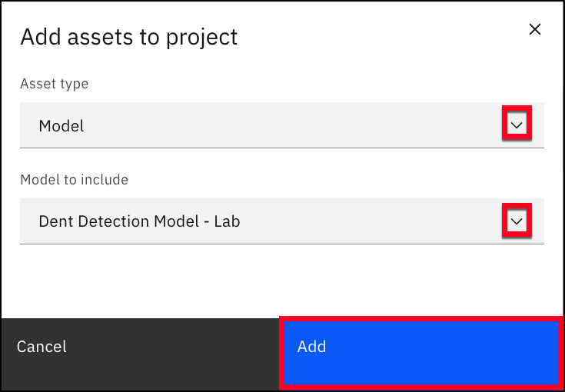Screen dimensions: 565x392
Task: Click the Asset type field showing Model
Action: click(x=282, y=125)
